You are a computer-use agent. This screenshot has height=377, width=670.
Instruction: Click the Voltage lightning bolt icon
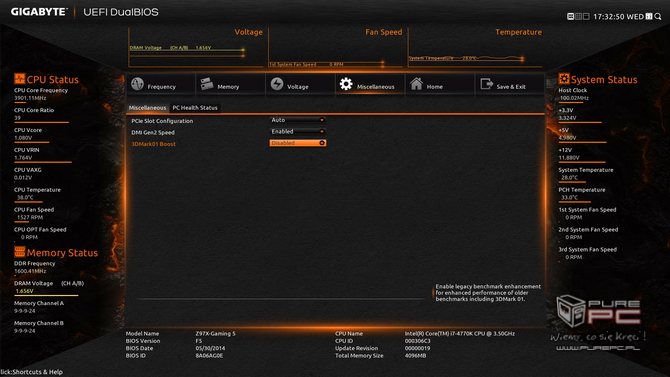tap(277, 84)
